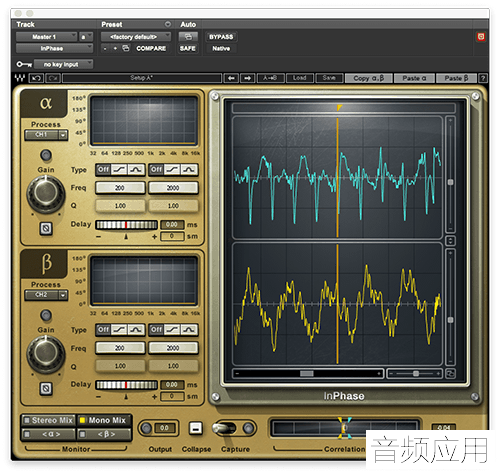Click the BYPASS button

click(221, 37)
